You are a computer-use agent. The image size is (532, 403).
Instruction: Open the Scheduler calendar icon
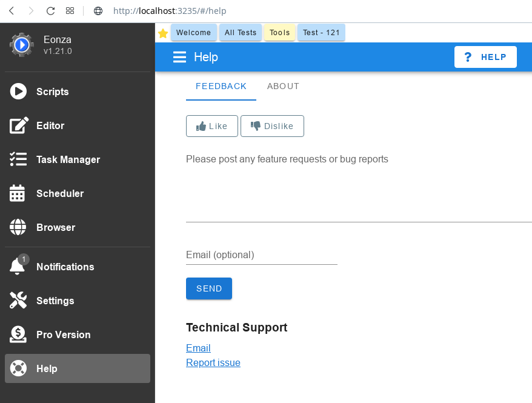click(x=18, y=193)
